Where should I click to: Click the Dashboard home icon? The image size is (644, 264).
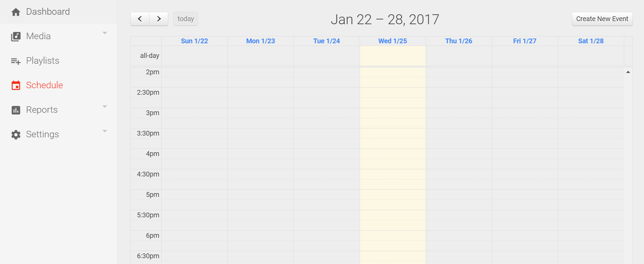(16, 12)
